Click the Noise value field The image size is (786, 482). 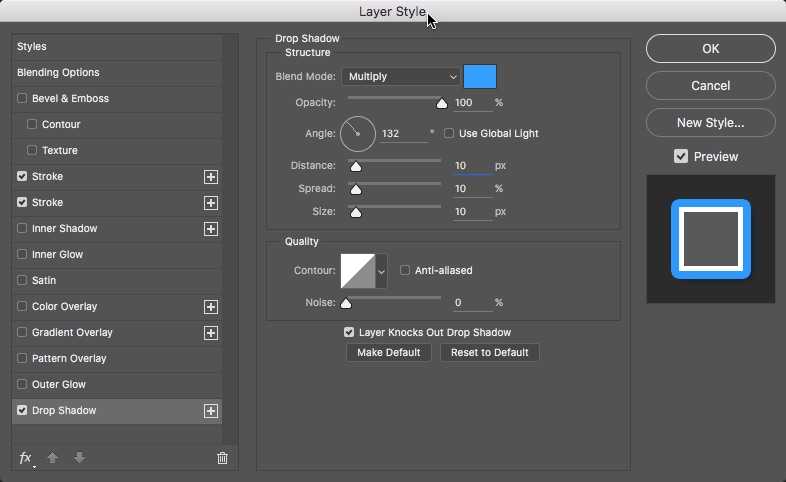pos(472,303)
